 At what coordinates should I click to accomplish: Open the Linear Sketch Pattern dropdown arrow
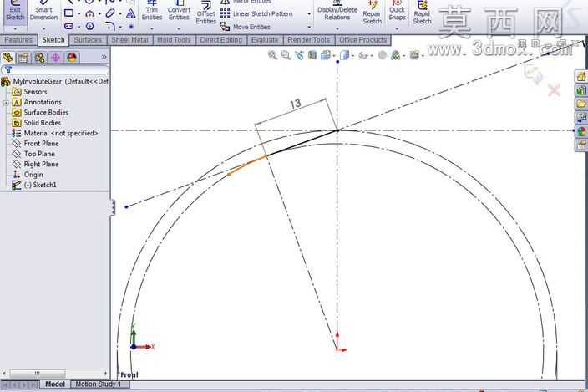tap(309, 14)
